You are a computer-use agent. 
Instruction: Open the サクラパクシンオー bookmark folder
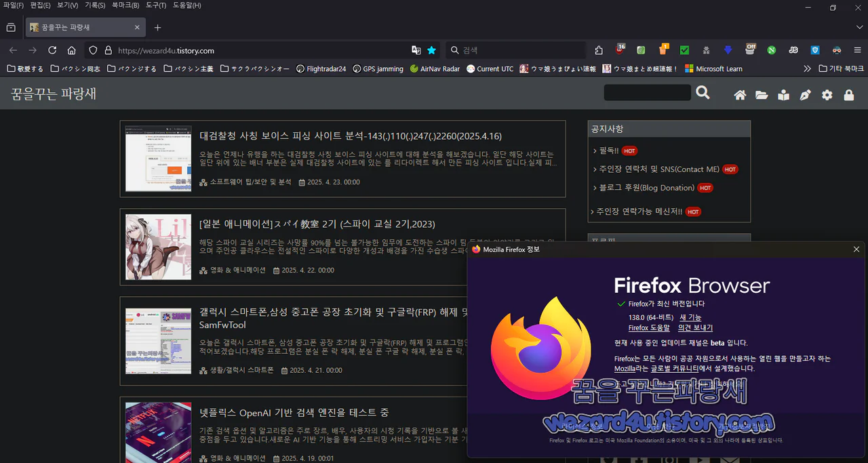click(x=254, y=68)
